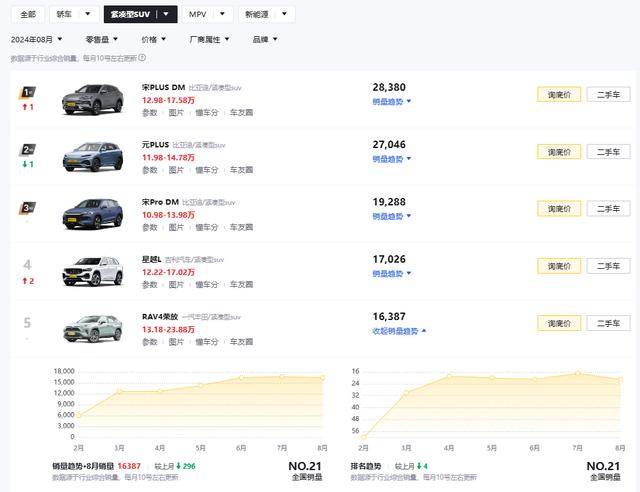Screen dimensions: 640x492
Task: Expand the 紧凑型SUV dropdown arrow
Action: tap(166, 14)
